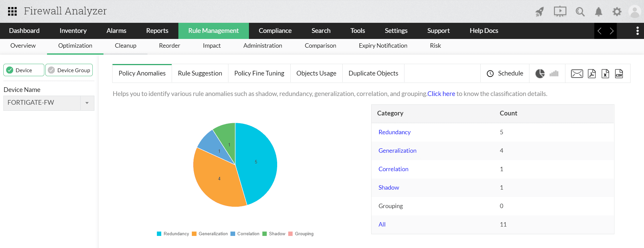Export report as Excel icon
Viewport: 644px width, 248px height.
click(605, 73)
